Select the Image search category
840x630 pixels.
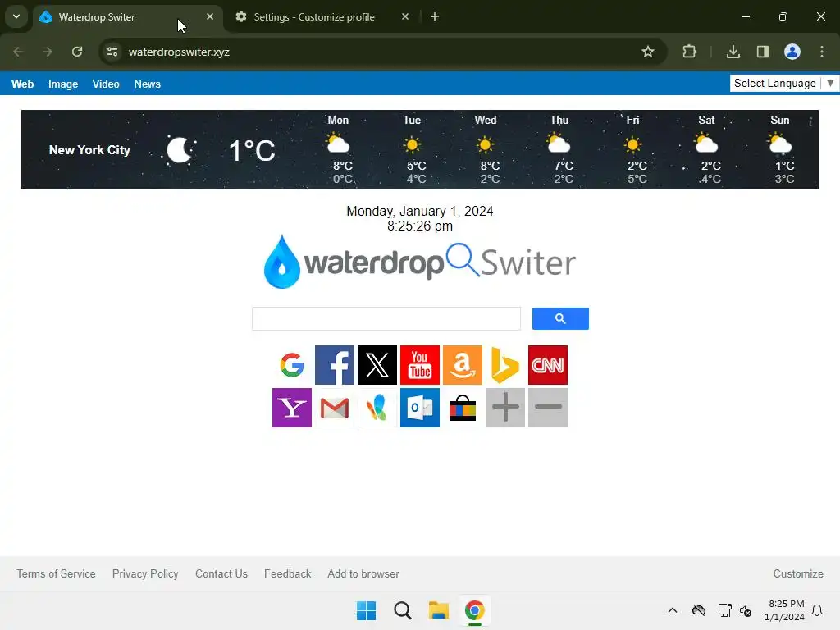point(63,84)
